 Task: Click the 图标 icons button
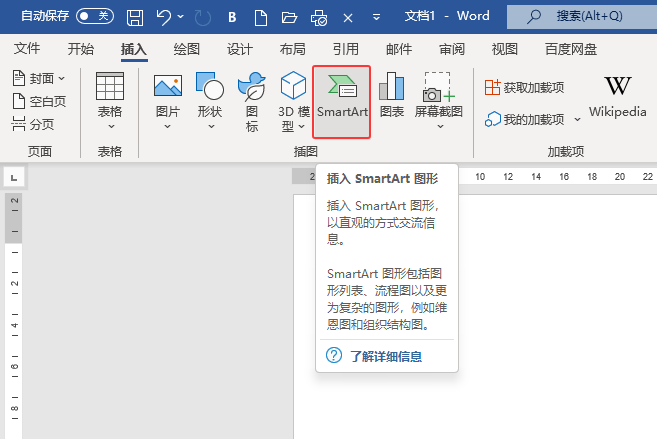(x=251, y=101)
